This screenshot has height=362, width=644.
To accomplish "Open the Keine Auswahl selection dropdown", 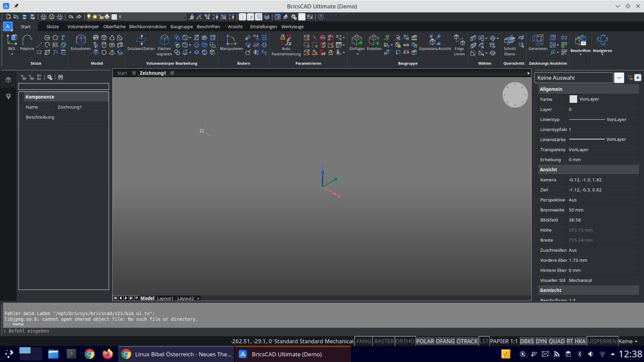I will click(619, 78).
